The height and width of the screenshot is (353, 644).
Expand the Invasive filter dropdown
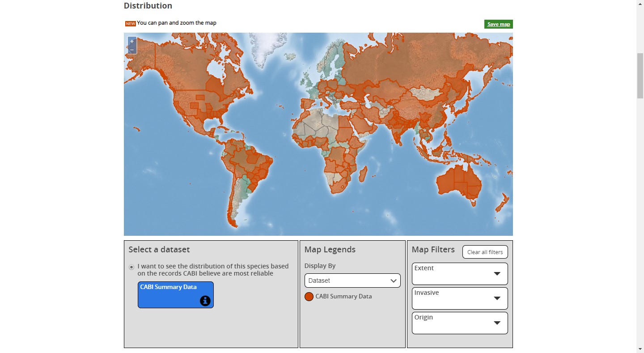[x=460, y=298]
